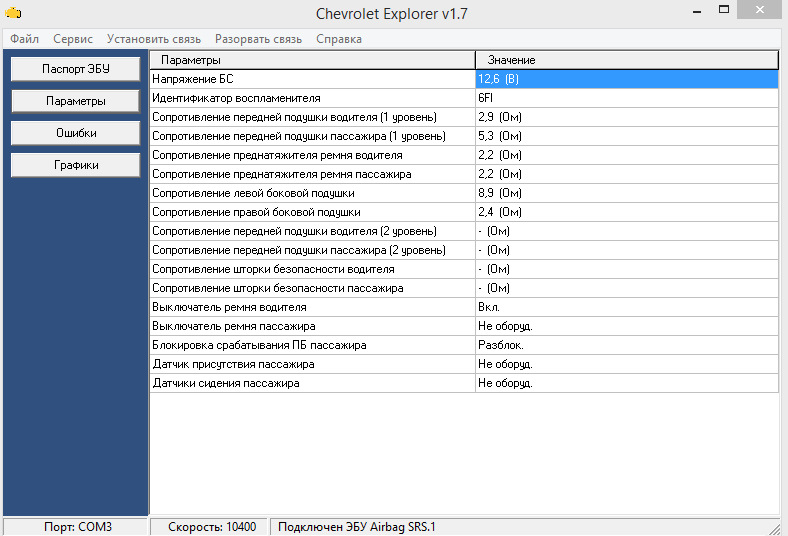Open the Ошибки section button
788x536 pixels.
[x=75, y=133]
